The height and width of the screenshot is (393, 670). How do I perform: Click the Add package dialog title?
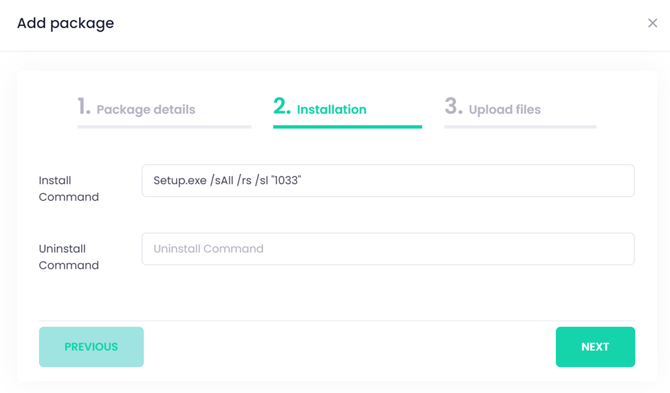click(x=65, y=23)
